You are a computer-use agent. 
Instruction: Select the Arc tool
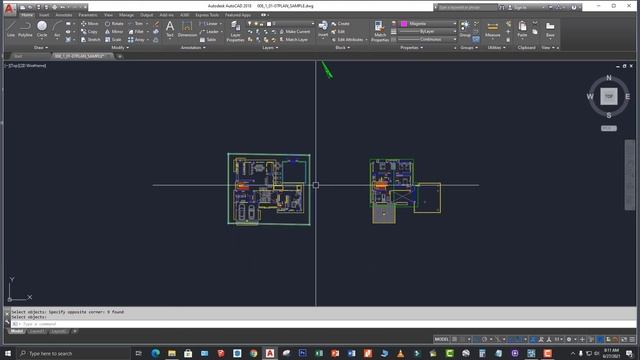pyautogui.click(x=57, y=29)
